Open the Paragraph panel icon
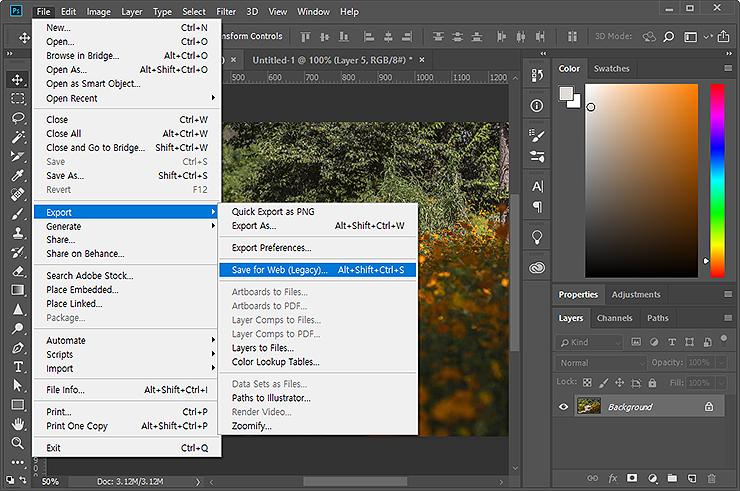740x491 pixels. coord(537,207)
